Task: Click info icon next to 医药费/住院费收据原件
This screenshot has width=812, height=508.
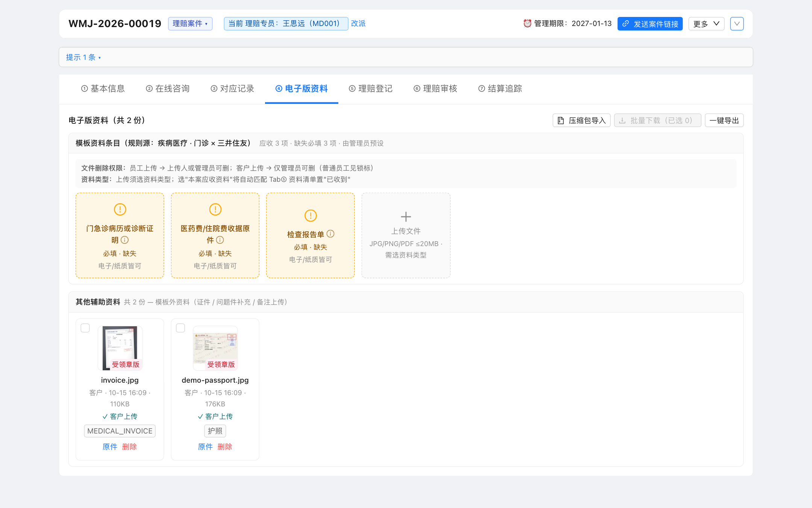Action: point(220,240)
